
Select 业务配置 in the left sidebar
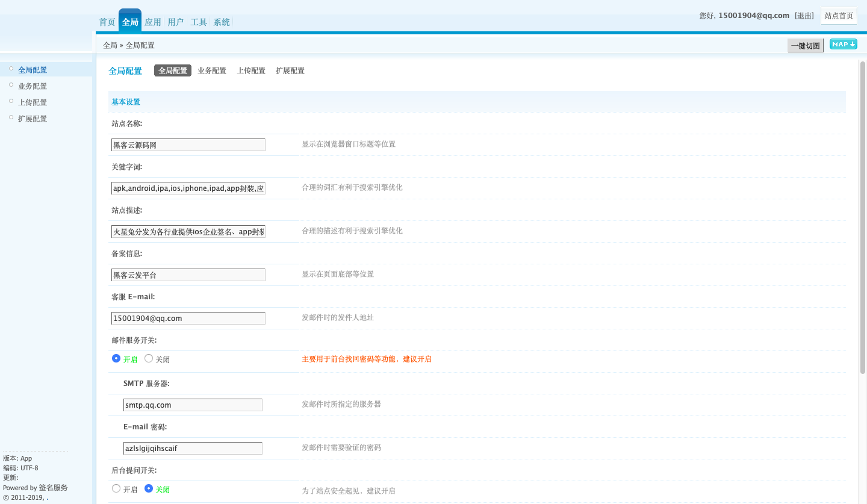(x=33, y=86)
